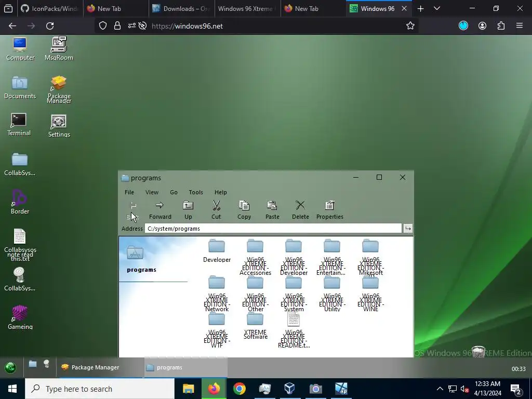Bookmark this page with the star icon
Viewport: 532px width, 399px height.
410,26
